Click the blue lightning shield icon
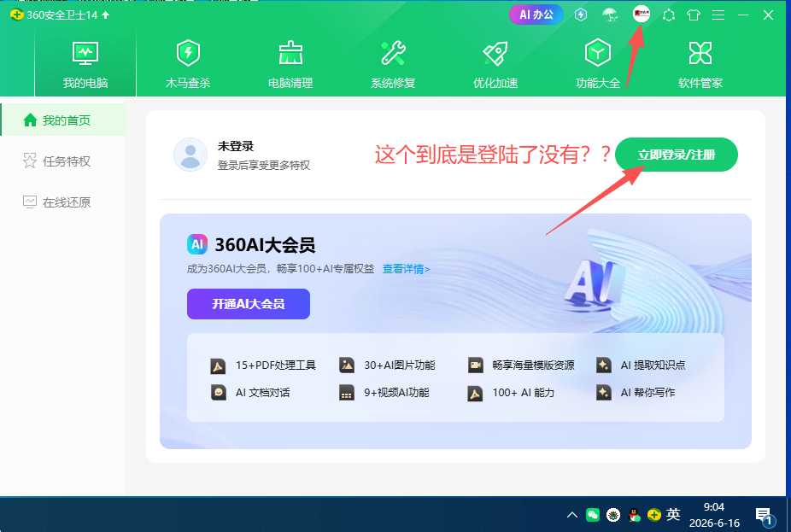Image resolution: width=791 pixels, height=532 pixels. [x=581, y=15]
